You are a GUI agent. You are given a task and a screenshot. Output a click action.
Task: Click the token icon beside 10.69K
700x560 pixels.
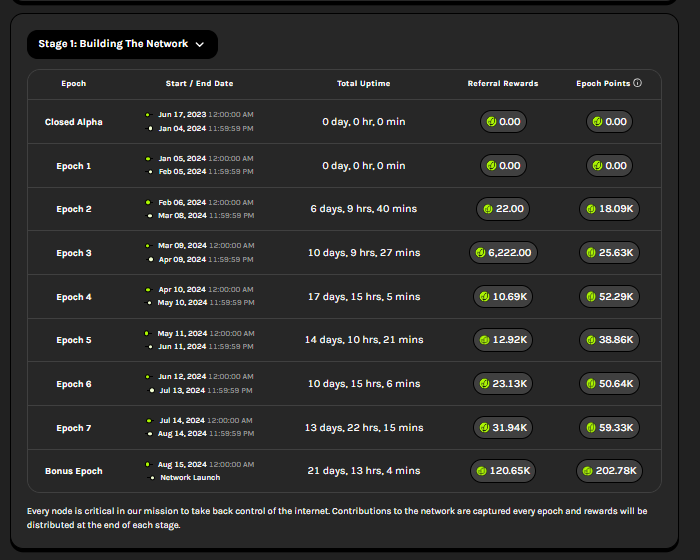point(484,297)
